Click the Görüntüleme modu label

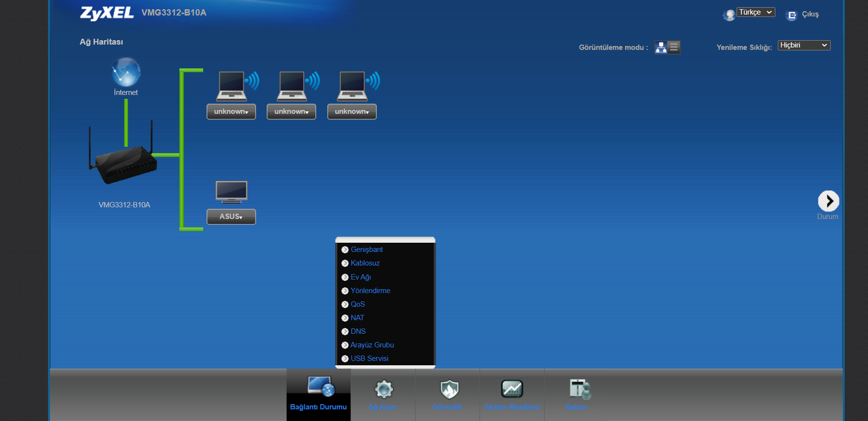pyautogui.click(x=613, y=47)
